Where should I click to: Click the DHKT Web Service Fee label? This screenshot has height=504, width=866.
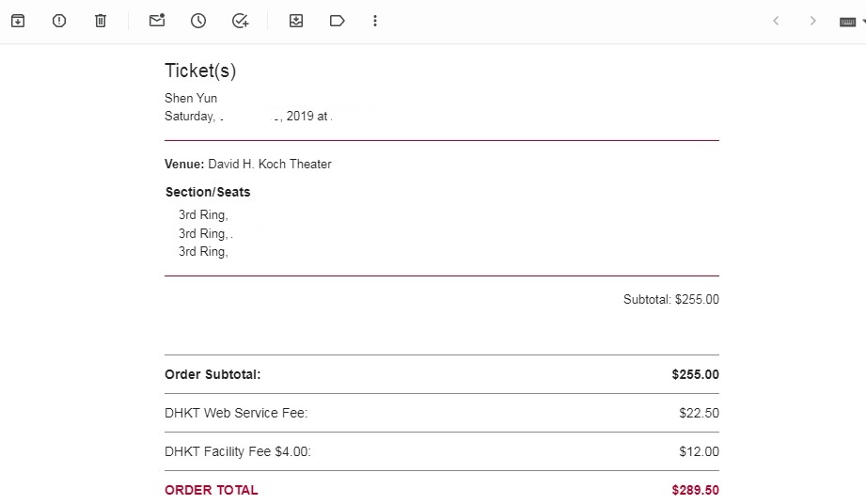(x=236, y=413)
